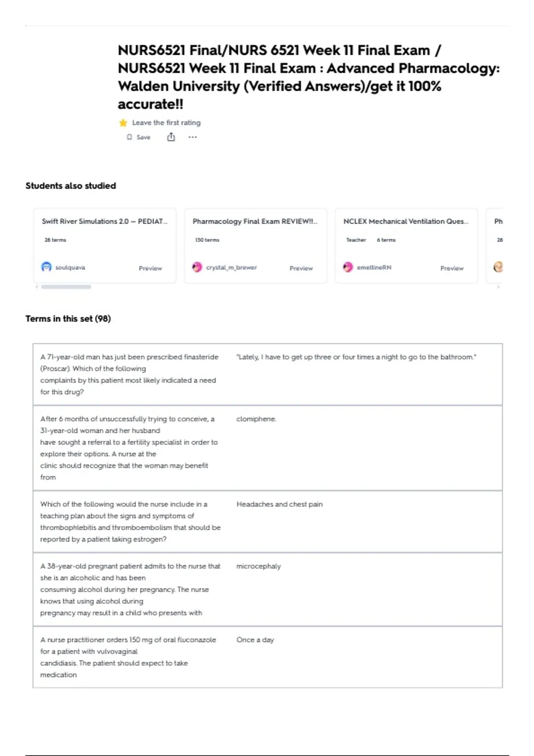Select the clomiphene answer term row
Screen dimensions: 534x756
coord(267,448)
